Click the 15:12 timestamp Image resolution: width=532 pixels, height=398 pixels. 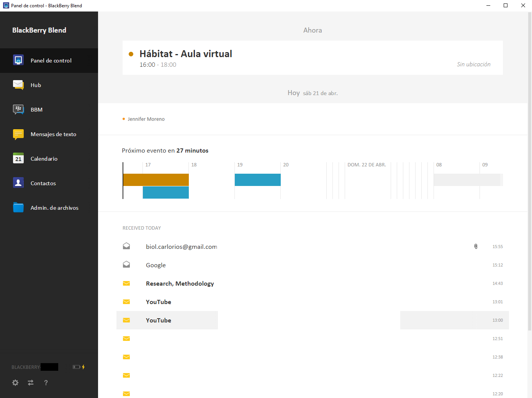[x=498, y=265]
